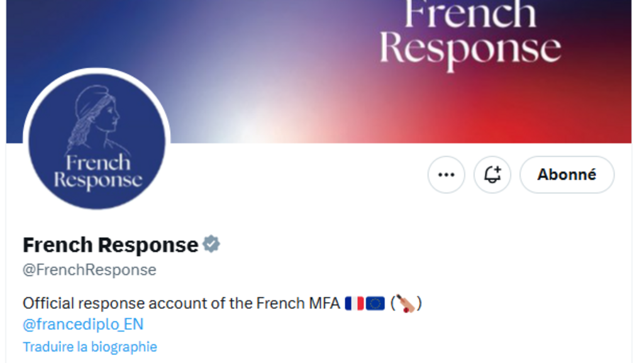Click the @FrenchResponse handle
This screenshot has width=644, height=363.
click(x=89, y=269)
